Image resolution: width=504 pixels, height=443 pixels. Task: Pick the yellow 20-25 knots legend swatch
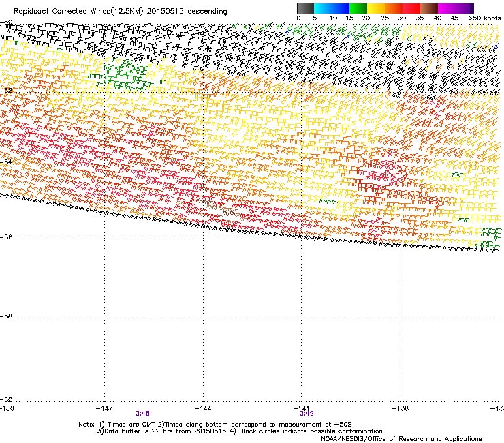376,8
